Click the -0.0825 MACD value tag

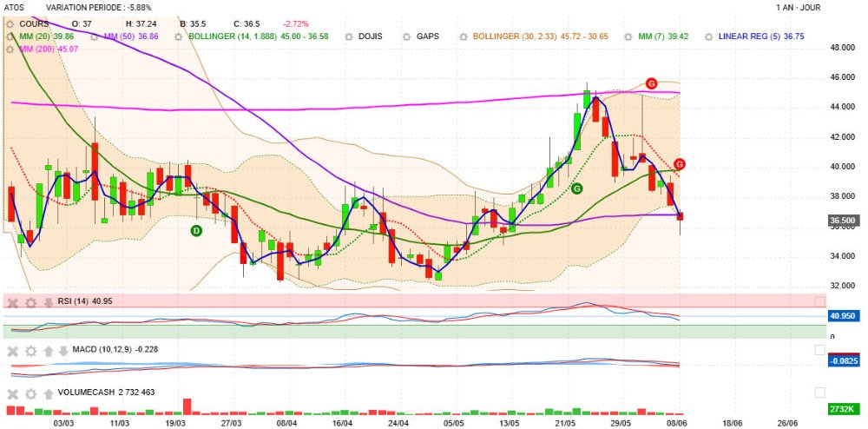[844, 361]
